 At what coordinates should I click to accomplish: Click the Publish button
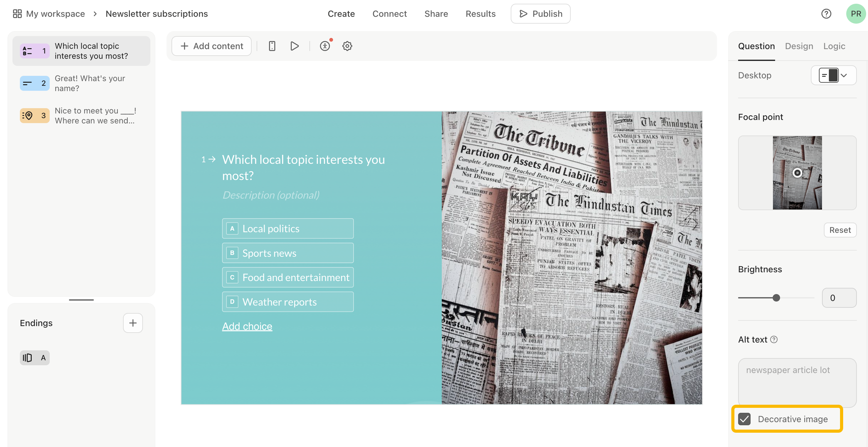click(540, 14)
